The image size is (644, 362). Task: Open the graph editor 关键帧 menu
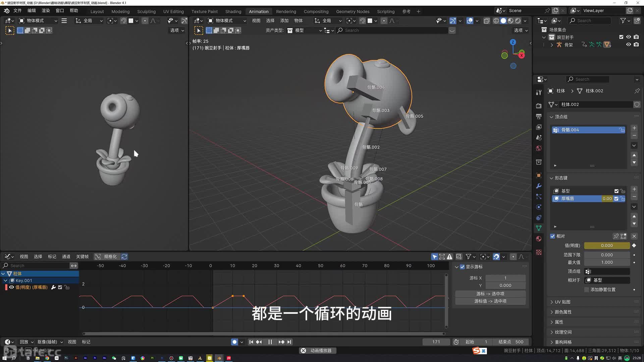(82, 257)
